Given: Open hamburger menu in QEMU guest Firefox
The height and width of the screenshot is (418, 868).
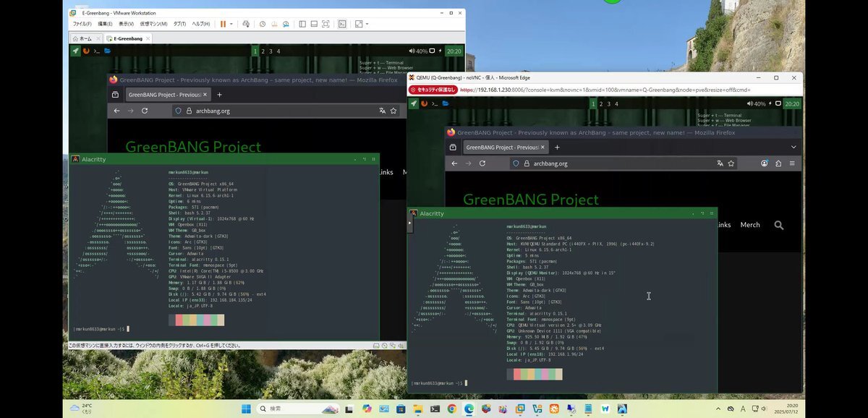Looking at the screenshot, I should click(x=792, y=163).
